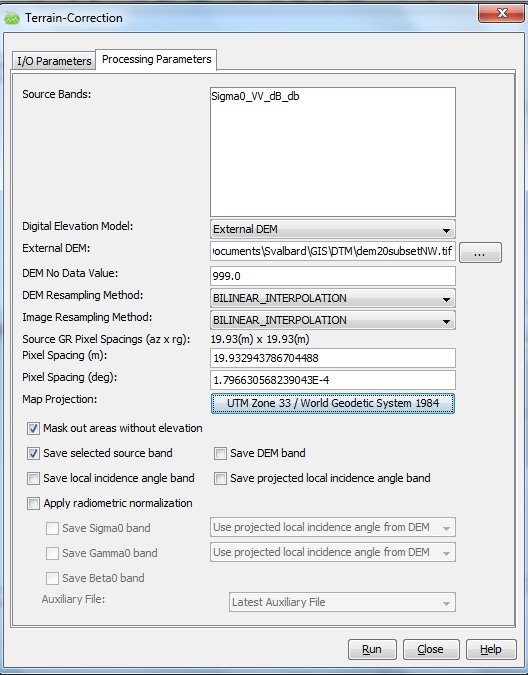
Task: Click the Save Sigma0 band checkbox
Action: [x=52, y=528]
